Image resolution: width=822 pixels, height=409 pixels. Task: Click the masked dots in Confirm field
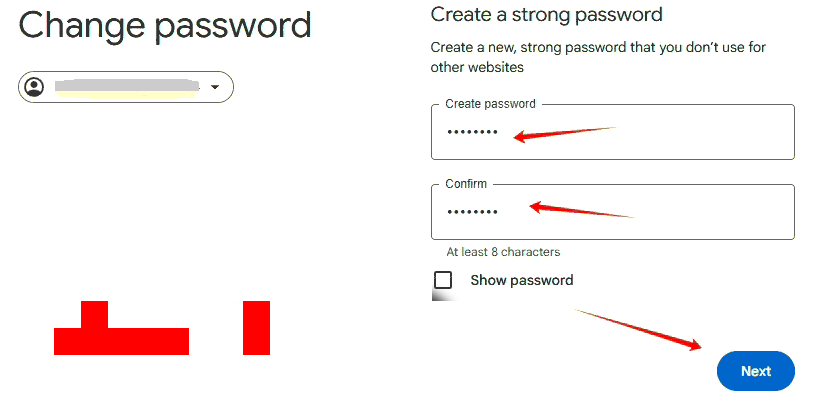(x=472, y=212)
